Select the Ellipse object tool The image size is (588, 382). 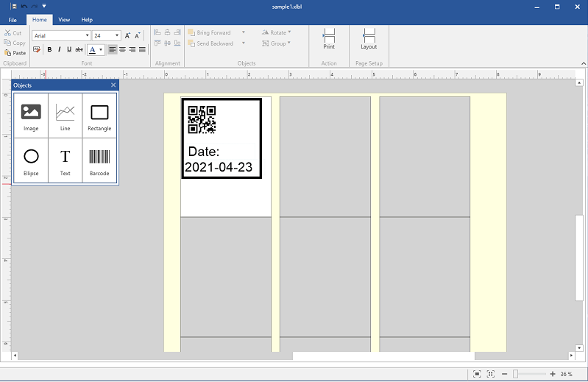point(31,160)
